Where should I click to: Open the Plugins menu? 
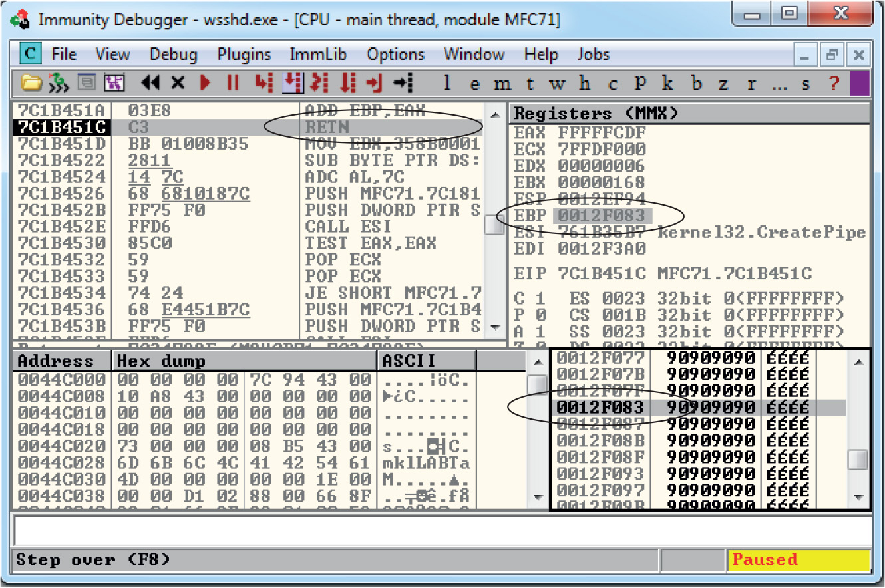pyautogui.click(x=244, y=54)
